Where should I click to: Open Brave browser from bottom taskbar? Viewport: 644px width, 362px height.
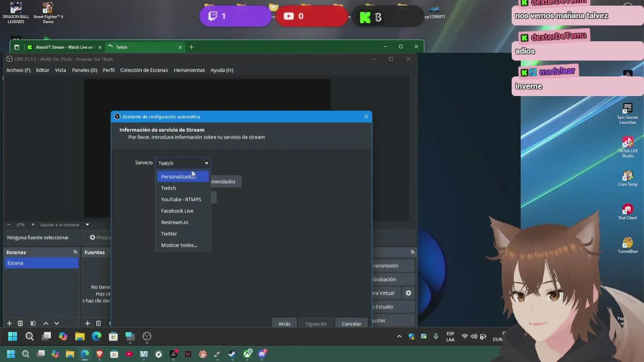coord(100,354)
